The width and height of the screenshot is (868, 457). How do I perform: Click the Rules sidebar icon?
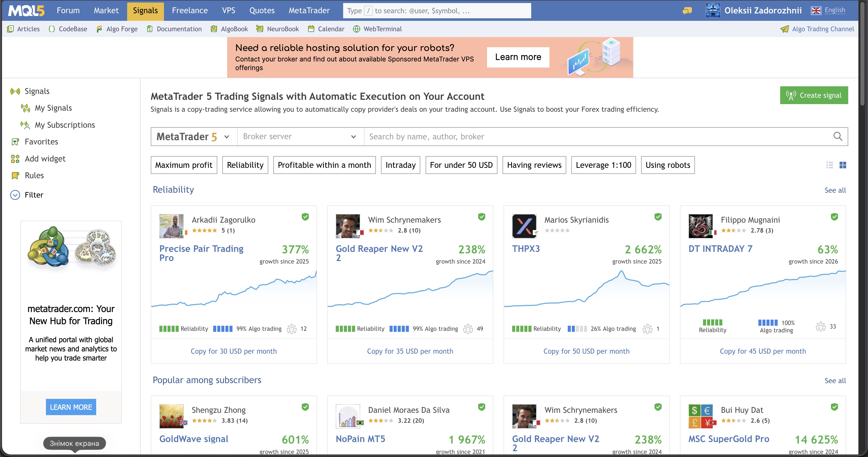click(x=15, y=176)
